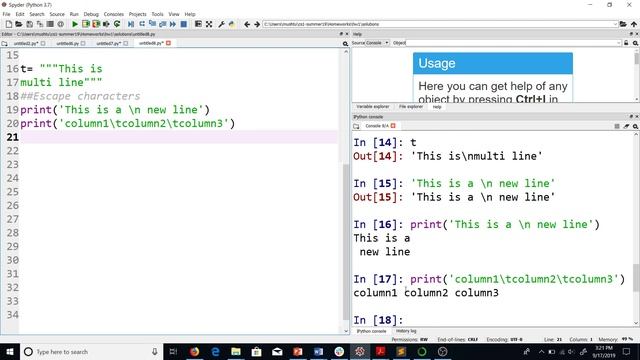
Task: Close the untitled7.py editor tab
Action: 126,43
